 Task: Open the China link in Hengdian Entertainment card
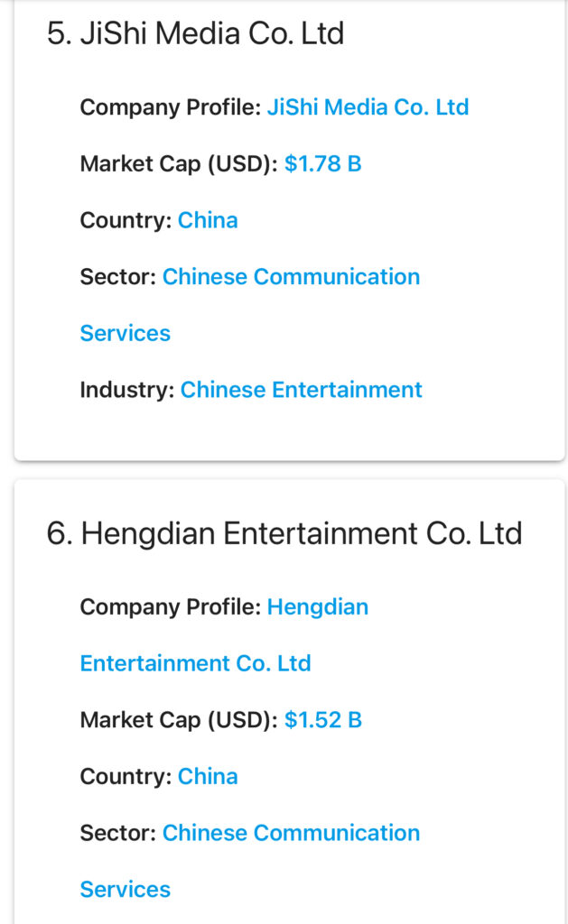(x=208, y=776)
